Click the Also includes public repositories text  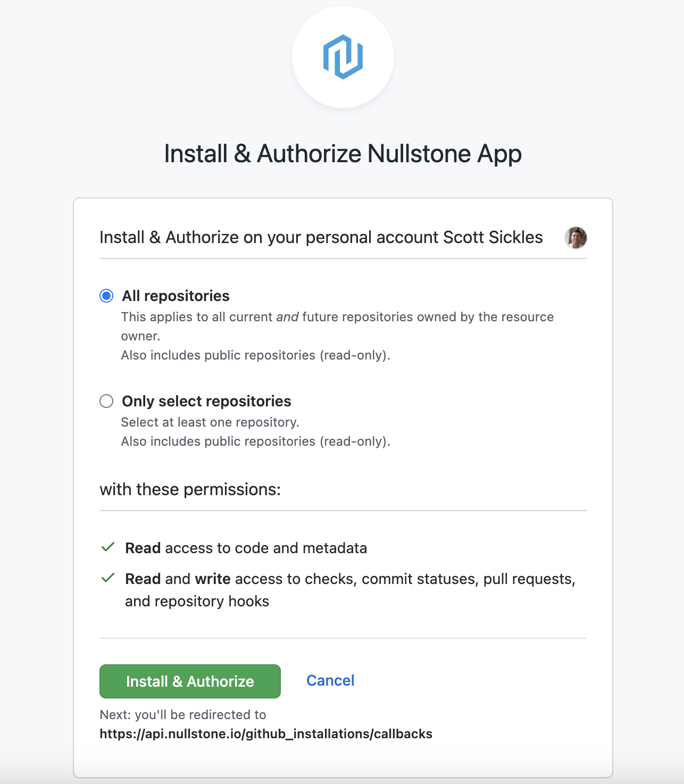point(256,355)
